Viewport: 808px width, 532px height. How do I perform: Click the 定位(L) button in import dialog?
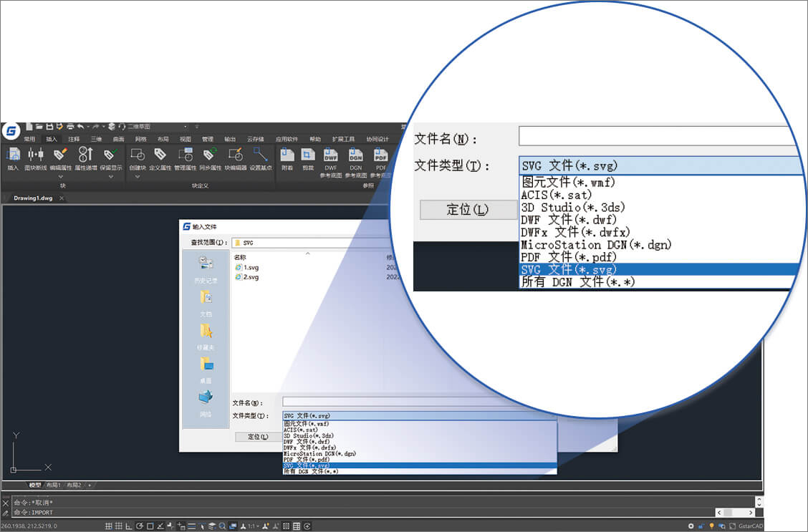[258, 437]
